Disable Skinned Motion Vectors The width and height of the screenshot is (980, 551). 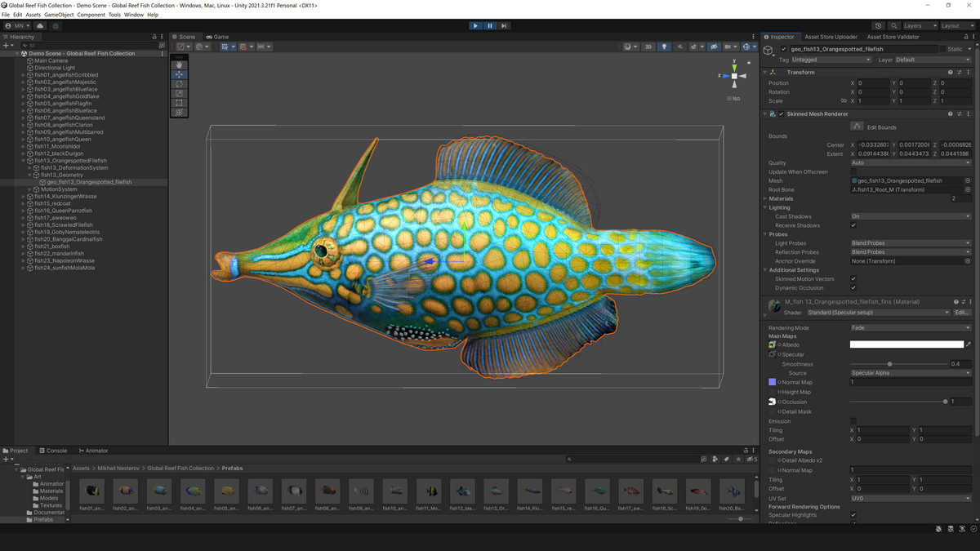point(853,278)
